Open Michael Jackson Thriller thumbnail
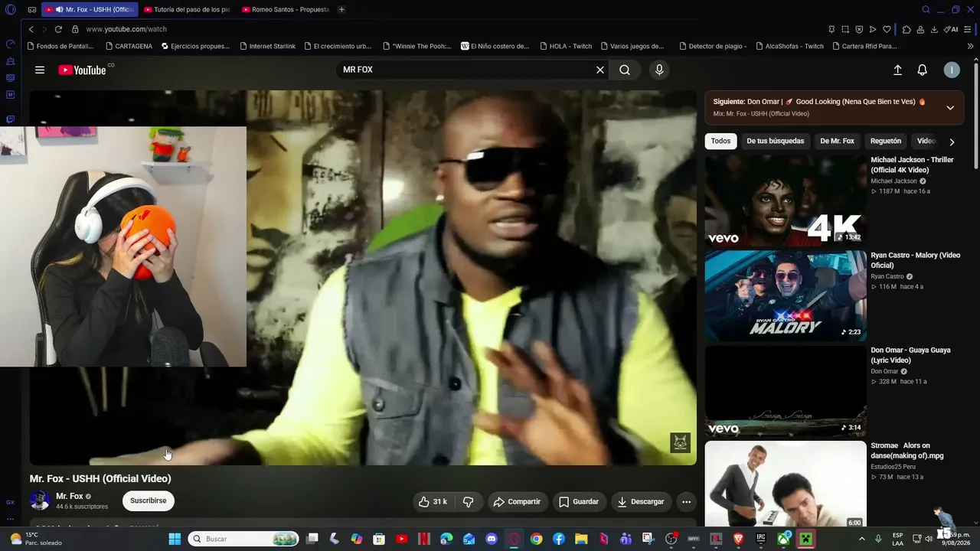The image size is (980, 551). 786,201
